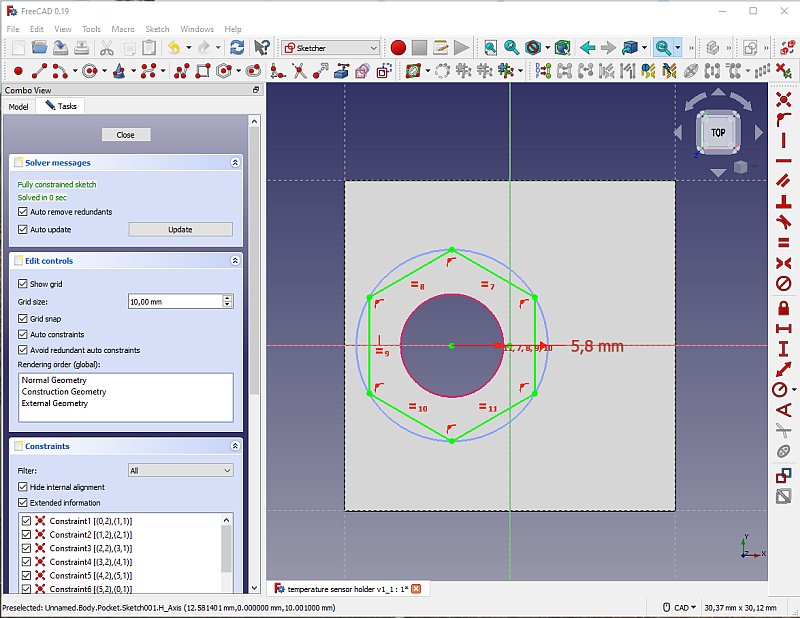Open the Sketch menu
This screenshot has width=800, height=618.
157,29
